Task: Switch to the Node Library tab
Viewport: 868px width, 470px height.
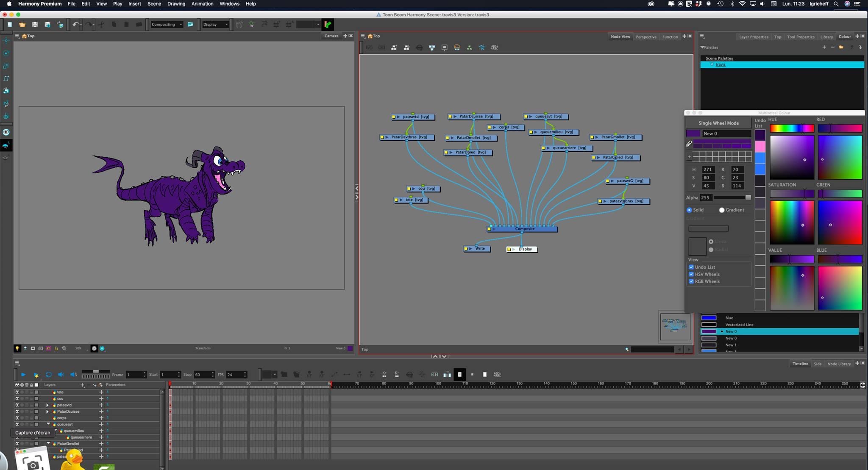Action: pyautogui.click(x=839, y=364)
